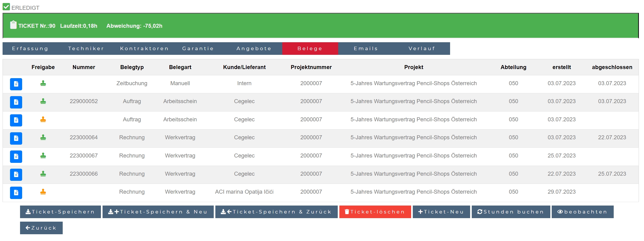
Task: Click the Ticket-Speichern button
Action: [x=61, y=212]
